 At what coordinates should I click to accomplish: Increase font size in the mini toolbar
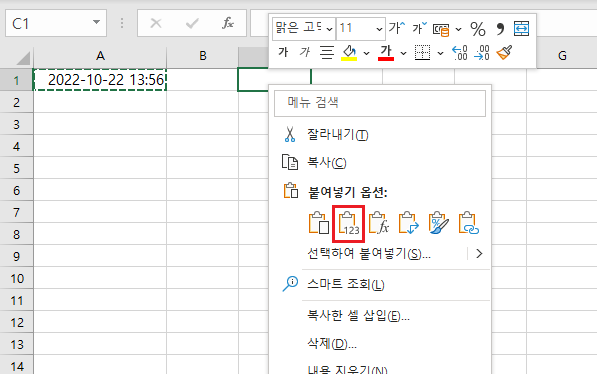coord(397,28)
